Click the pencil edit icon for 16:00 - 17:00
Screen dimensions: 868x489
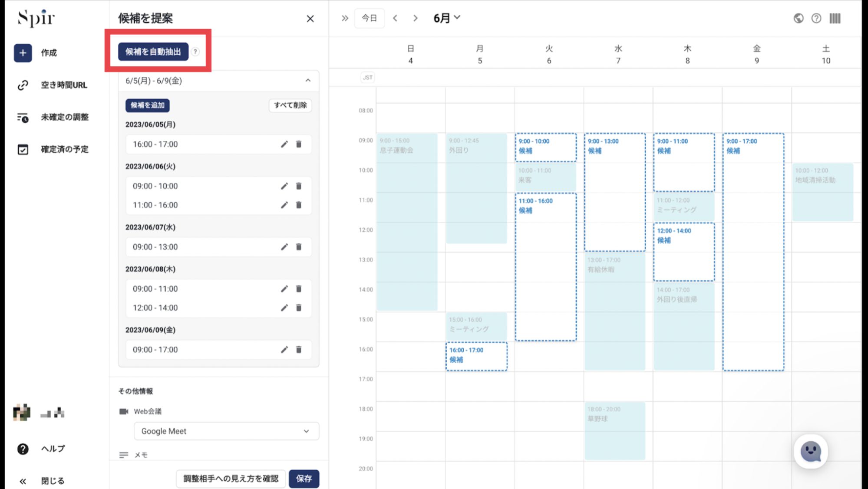click(x=284, y=144)
